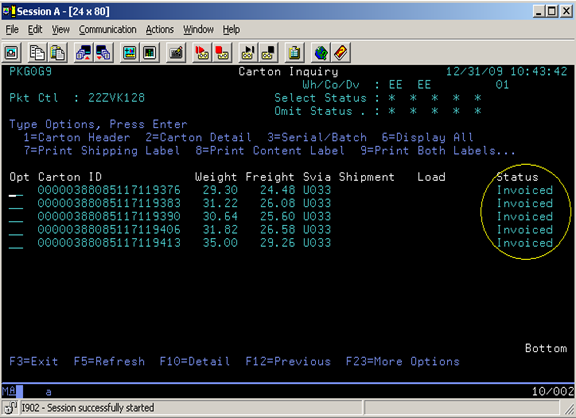Click the question mark Help book icon

(341, 53)
